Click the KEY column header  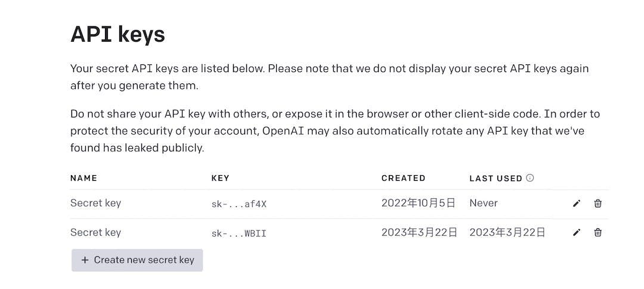click(x=220, y=178)
